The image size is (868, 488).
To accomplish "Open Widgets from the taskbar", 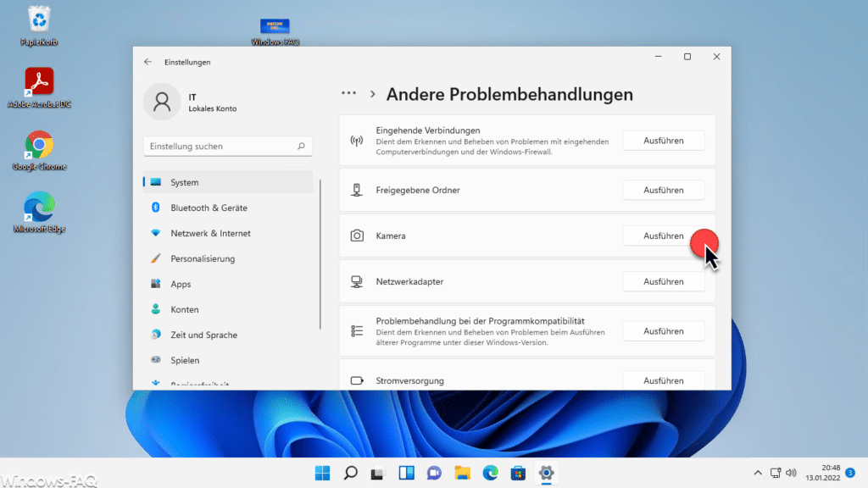I will (406, 473).
